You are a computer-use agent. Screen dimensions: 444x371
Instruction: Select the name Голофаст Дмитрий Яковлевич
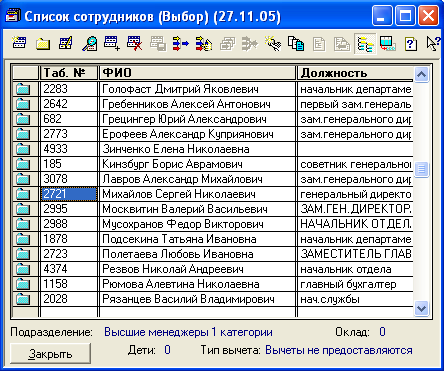(x=180, y=89)
